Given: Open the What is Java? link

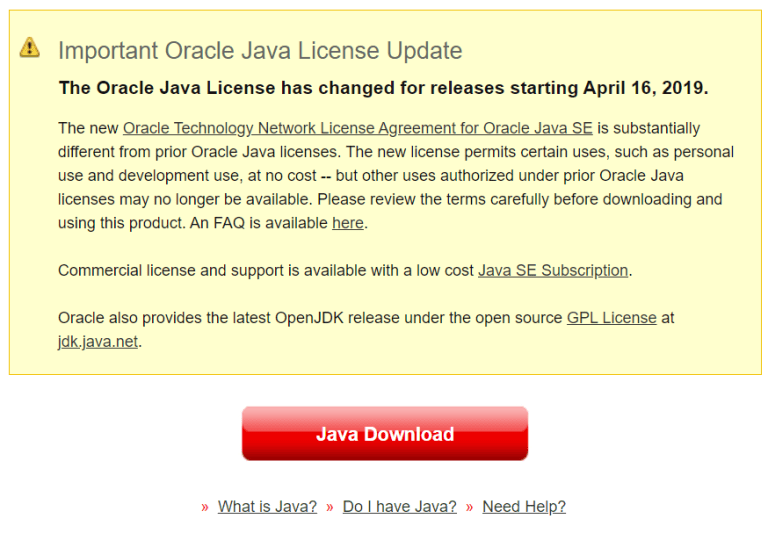Looking at the screenshot, I should tap(267, 507).
